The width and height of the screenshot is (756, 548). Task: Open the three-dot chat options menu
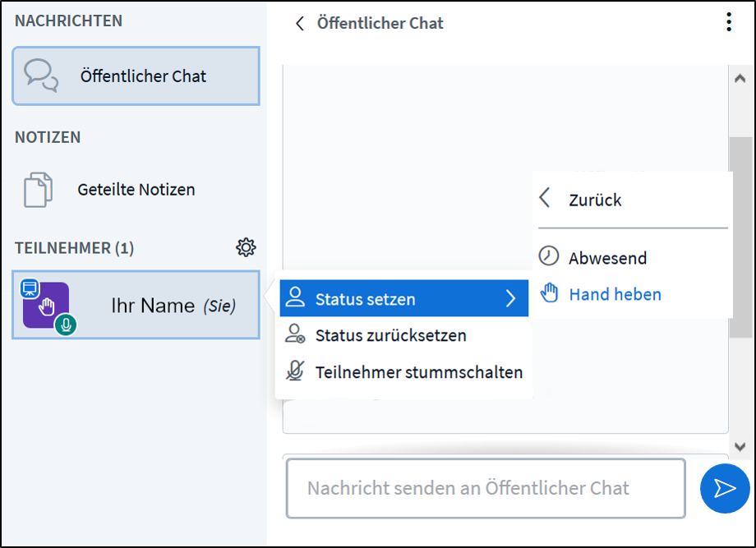[x=728, y=23]
